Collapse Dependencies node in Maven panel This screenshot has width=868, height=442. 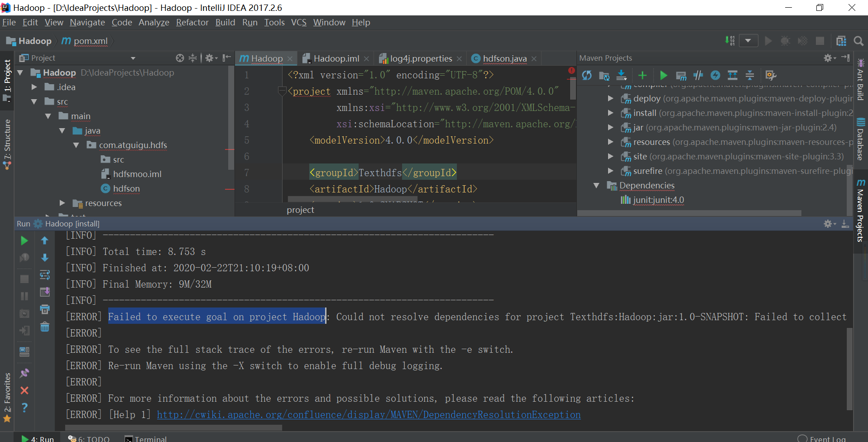pyautogui.click(x=596, y=185)
